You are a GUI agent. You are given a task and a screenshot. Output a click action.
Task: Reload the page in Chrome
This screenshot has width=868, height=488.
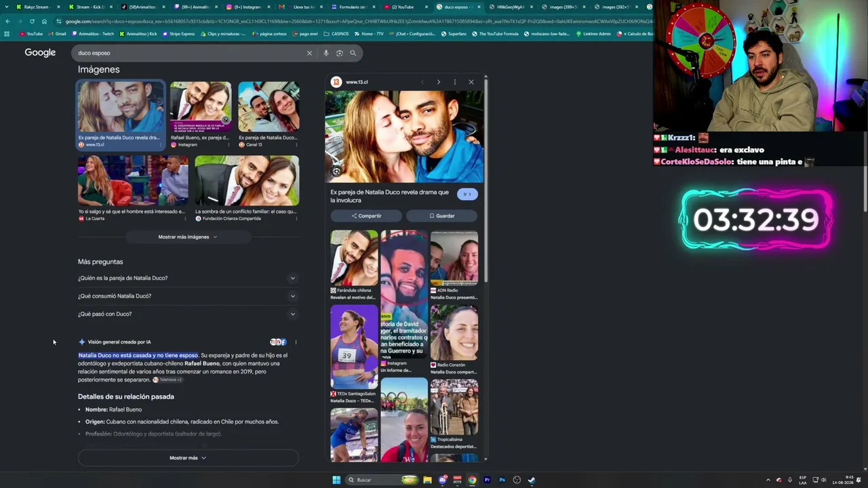[32, 21]
